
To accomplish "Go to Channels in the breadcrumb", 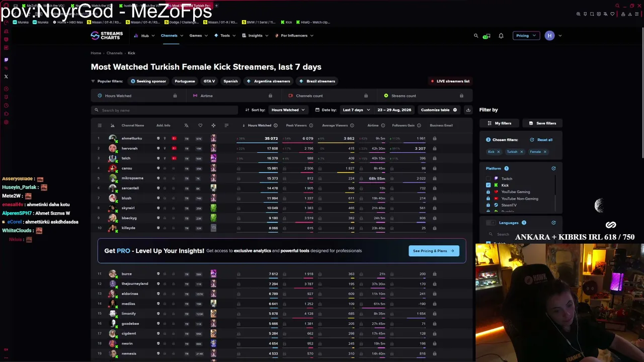I will pyautogui.click(x=114, y=53).
